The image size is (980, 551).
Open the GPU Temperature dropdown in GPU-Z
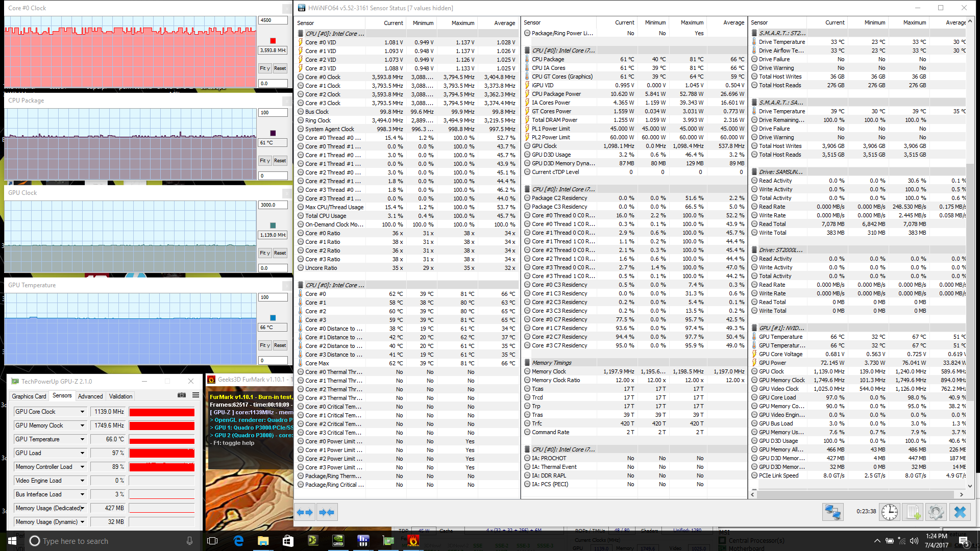82,439
